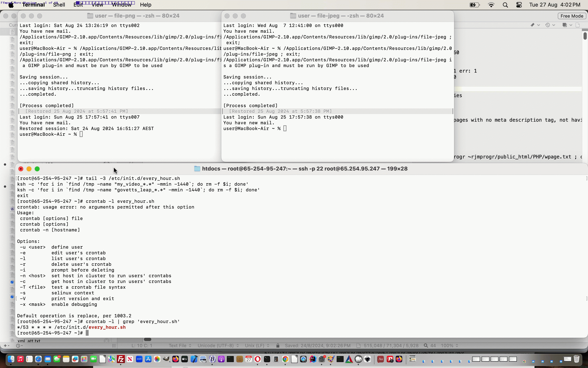Open Launchpad grid in the Dock
Image resolution: width=588 pixels, height=368 pixels.
tap(84, 359)
